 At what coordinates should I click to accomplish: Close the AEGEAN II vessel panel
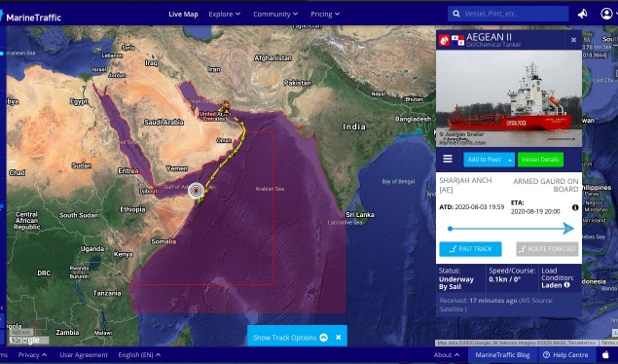pyautogui.click(x=573, y=40)
